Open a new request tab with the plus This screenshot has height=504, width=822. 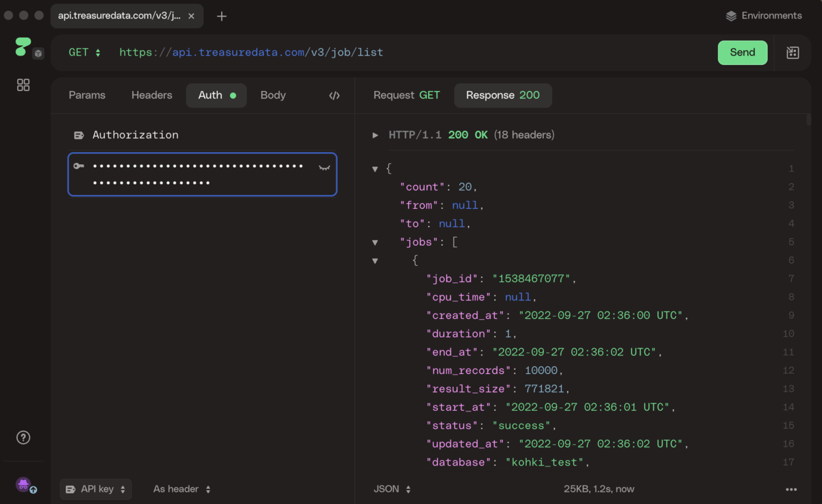click(x=221, y=15)
